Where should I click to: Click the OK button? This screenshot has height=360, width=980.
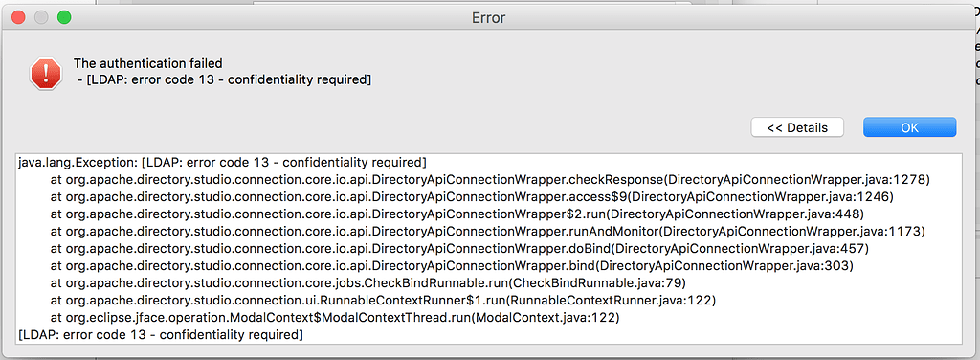909,127
